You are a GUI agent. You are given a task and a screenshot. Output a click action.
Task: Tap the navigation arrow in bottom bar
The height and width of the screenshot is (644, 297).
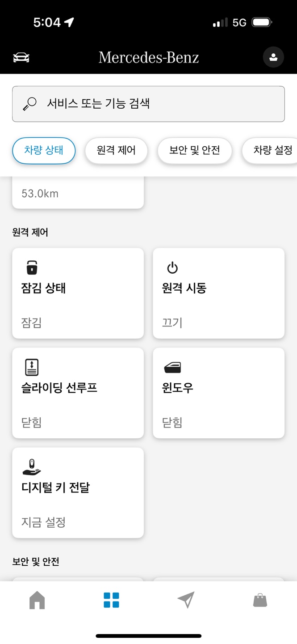(x=185, y=601)
